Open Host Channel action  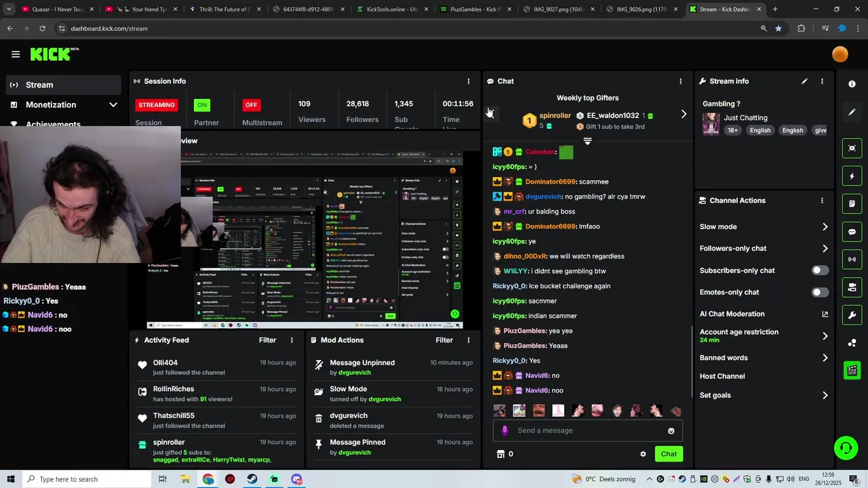722,376
